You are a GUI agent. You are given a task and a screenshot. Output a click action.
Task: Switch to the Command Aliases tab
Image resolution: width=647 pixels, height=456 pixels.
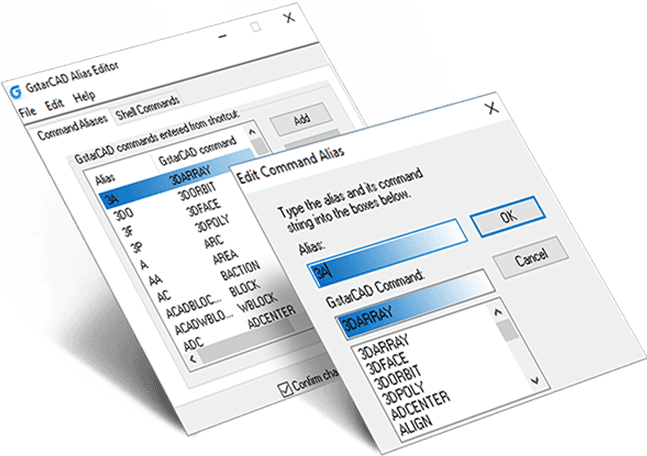[72, 128]
